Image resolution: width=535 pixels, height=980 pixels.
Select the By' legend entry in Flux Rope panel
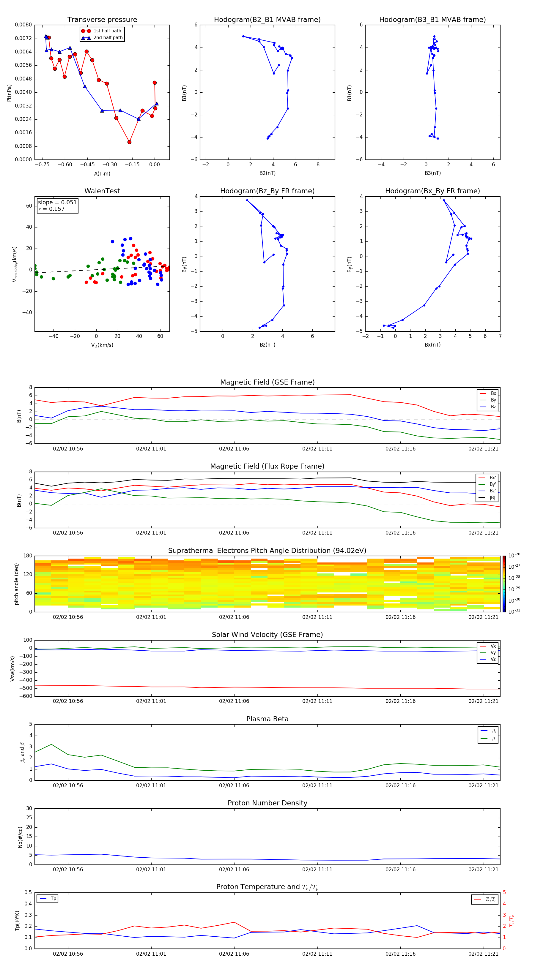click(x=487, y=485)
